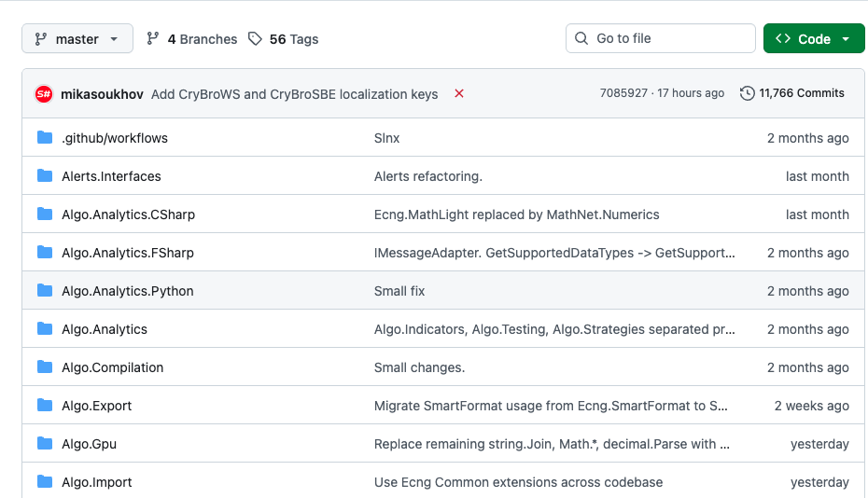Open the Ecng.MathLight replaced commit message
The image size is (868, 498).
coord(517,214)
